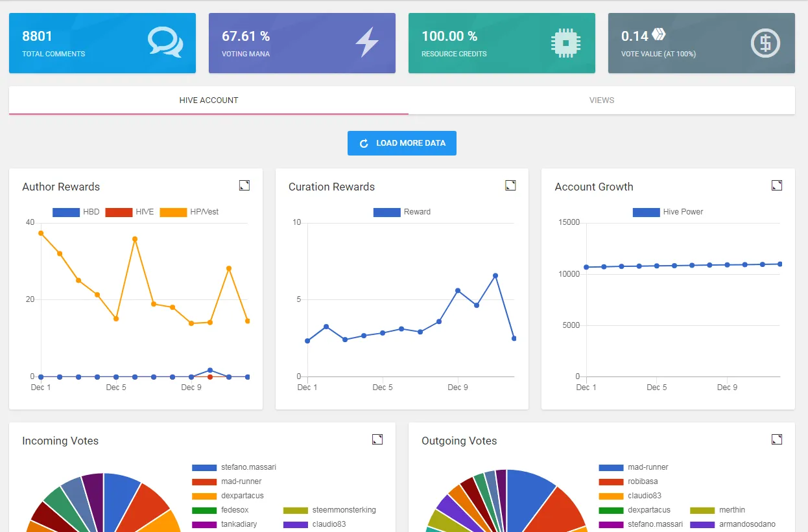Image resolution: width=808 pixels, height=532 pixels.
Task: Toggle Hive Power series in Account Growth legend
Action: pos(668,212)
